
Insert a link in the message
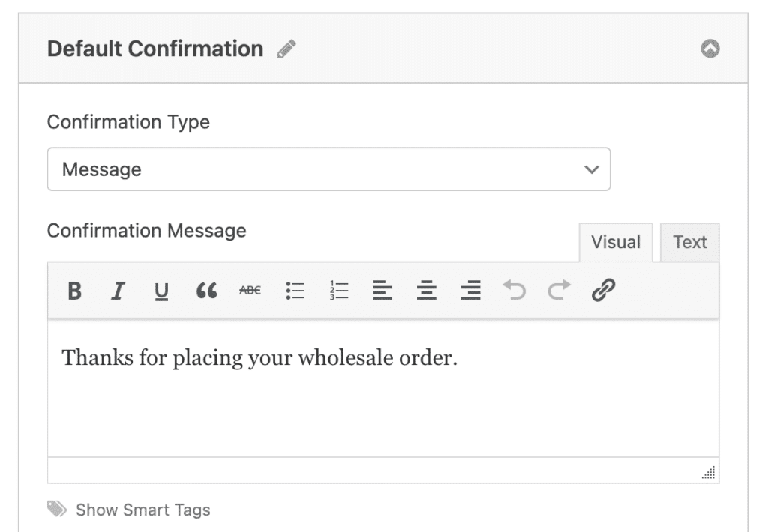[603, 290]
